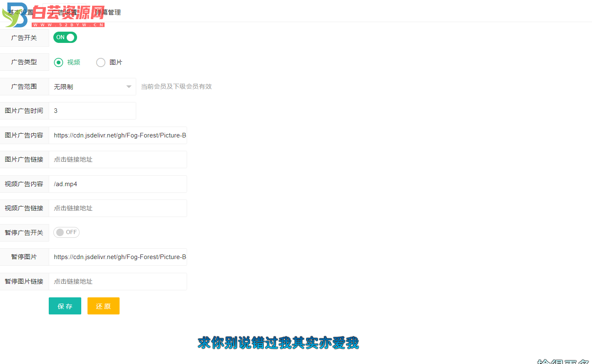This screenshot has height=364, width=592.
Task: Click the 图片广告链接 label
Action: (x=24, y=160)
